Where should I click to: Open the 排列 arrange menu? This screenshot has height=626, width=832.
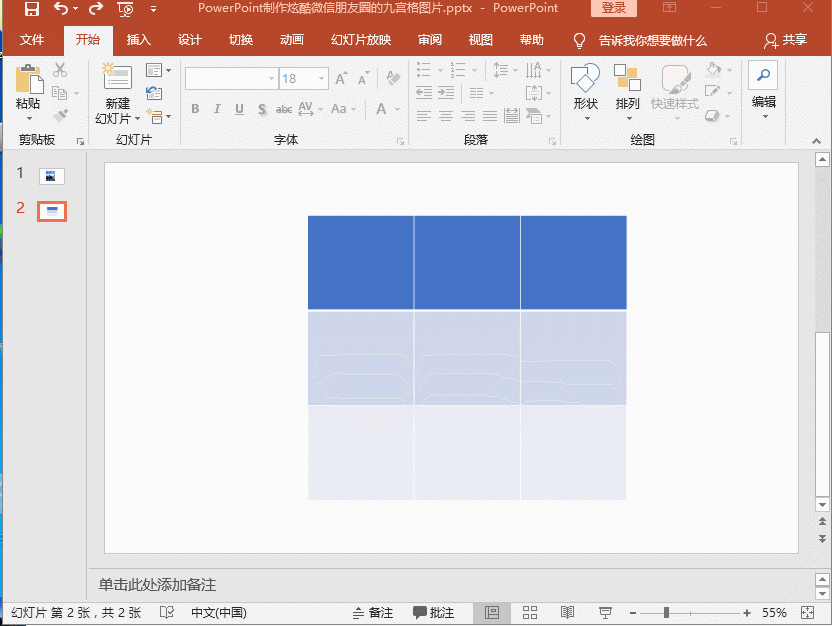627,90
